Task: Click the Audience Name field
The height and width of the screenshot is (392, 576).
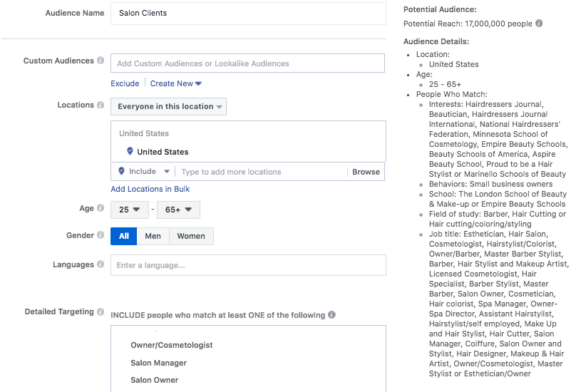Action: (248, 14)
